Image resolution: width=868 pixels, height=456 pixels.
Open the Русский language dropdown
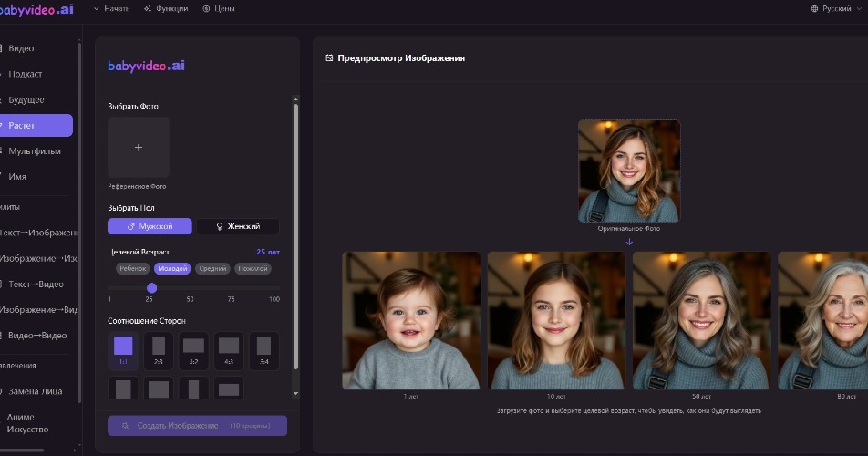click(837, 8)
